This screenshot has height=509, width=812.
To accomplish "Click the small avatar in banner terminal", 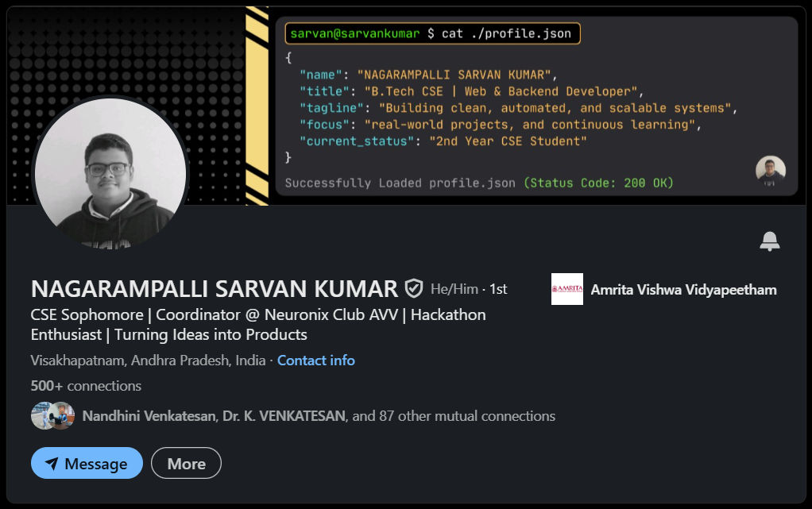I will tap(771, 171).
